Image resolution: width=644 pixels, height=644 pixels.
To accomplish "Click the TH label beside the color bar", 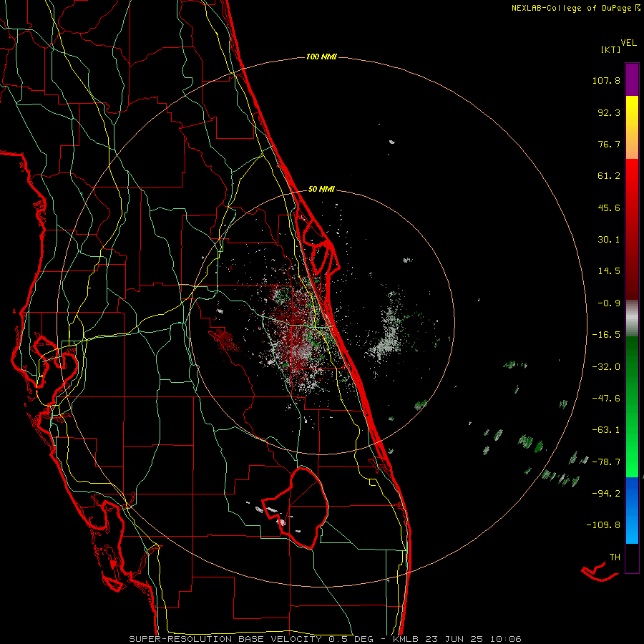I will [615, 557].
